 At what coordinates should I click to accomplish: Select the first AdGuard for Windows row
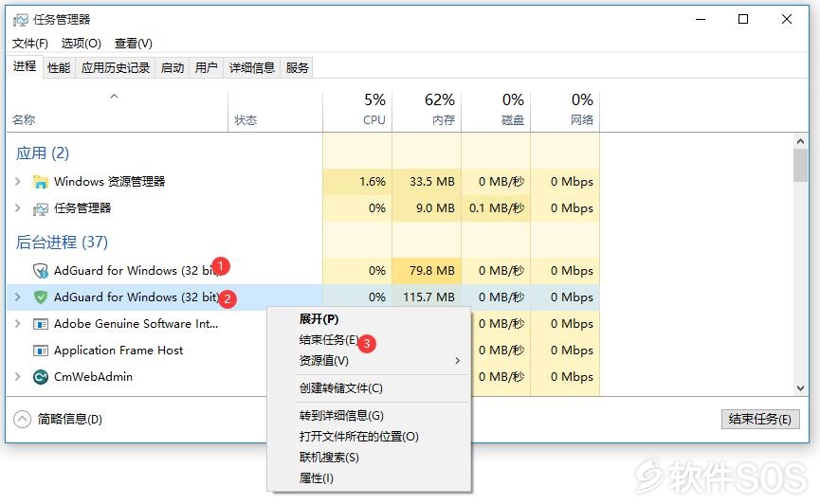pyautogui.click(x=302, y=271)
